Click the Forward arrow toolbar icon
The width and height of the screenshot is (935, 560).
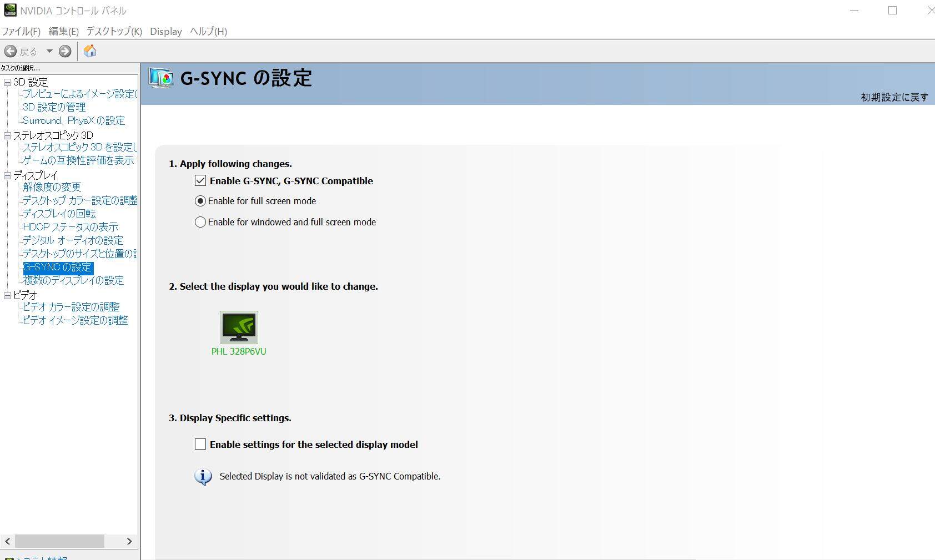point(65,51)
